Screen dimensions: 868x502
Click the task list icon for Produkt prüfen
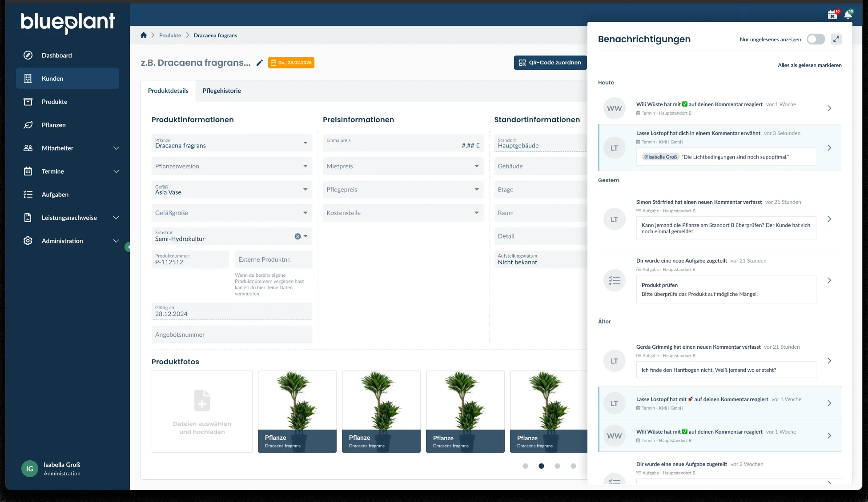[x=615, y=280]
